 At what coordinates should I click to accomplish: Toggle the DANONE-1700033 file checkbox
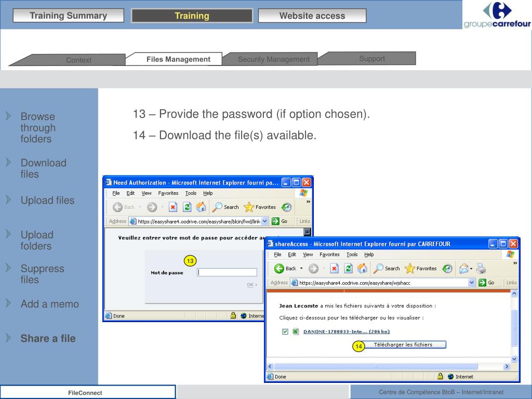pos(285,331)
